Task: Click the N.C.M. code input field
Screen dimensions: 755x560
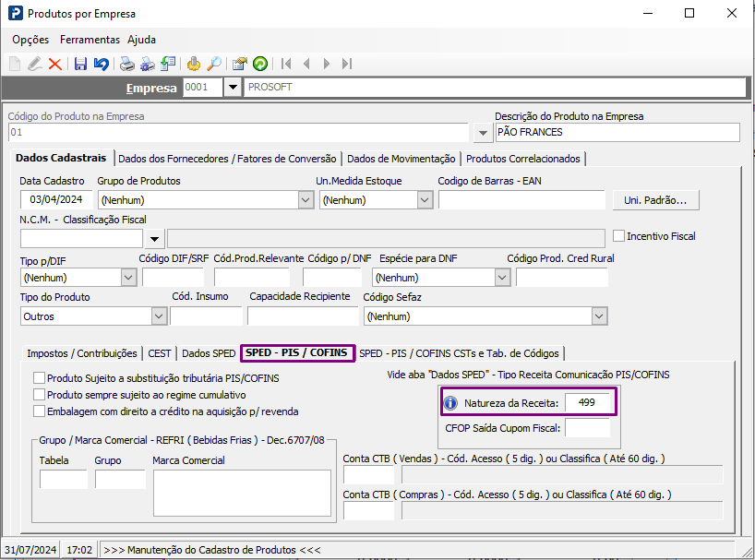Action: pos(82,239)
